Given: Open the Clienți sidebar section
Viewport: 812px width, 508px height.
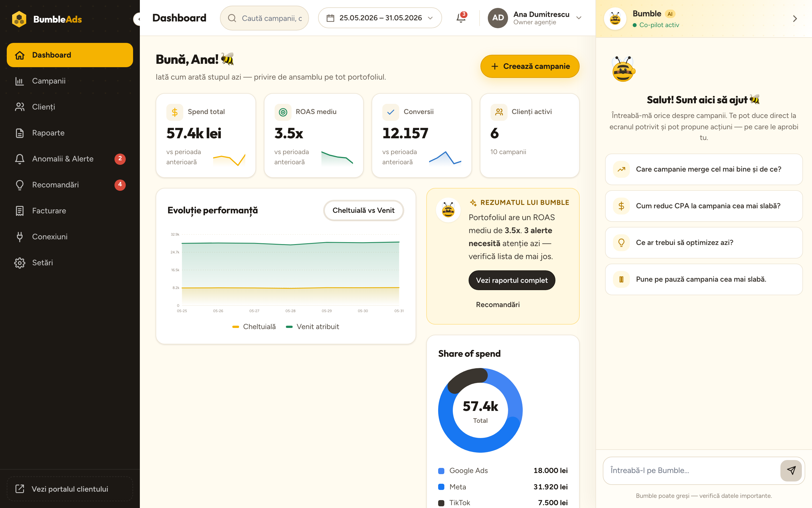Looking at the screenshot, I should 70,107.
